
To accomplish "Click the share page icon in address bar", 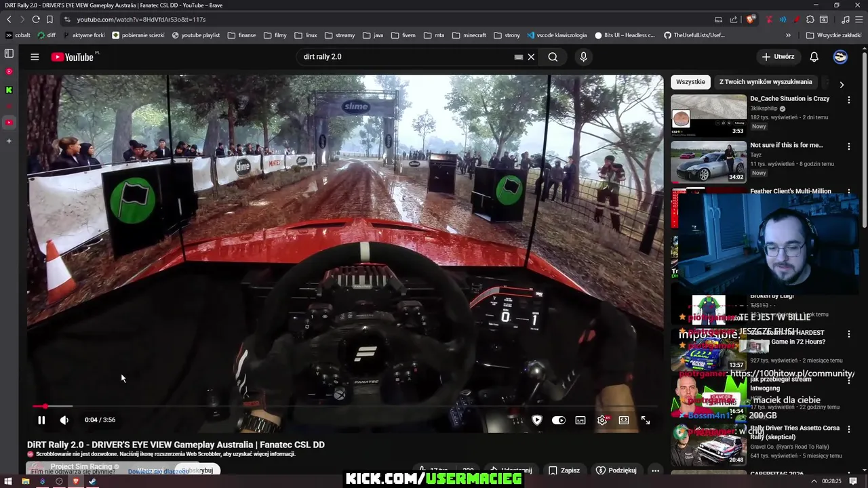I will 733,20.
